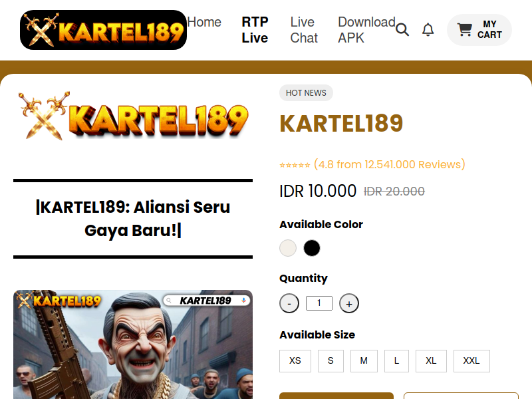
Task: Increase quantity with the plus button
Action: [348, 303]
